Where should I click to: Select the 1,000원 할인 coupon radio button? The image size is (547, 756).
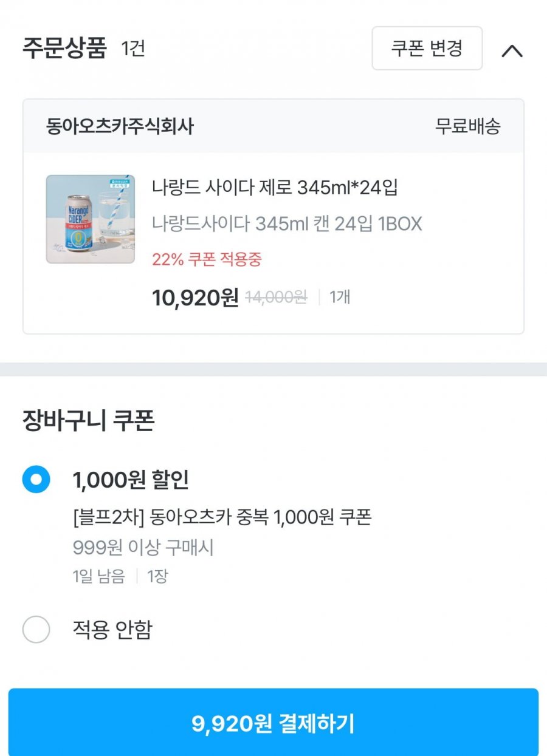pos(36,480)
